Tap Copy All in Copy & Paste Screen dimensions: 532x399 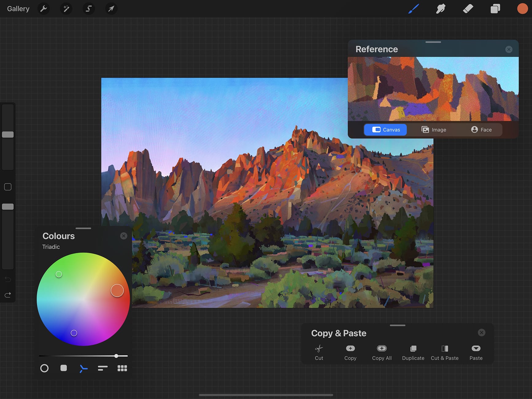[x=382, y=351]
